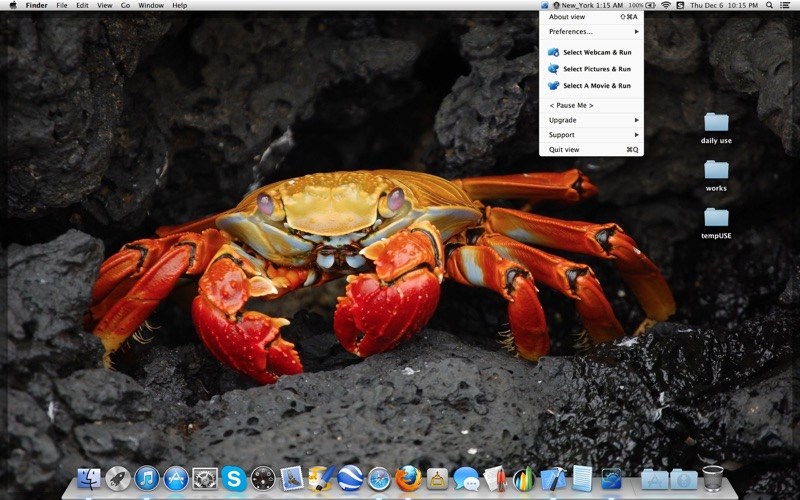Click the Select Pictures & Run icon
Viewport: 800px width, 500px height.
coord(553,69)
